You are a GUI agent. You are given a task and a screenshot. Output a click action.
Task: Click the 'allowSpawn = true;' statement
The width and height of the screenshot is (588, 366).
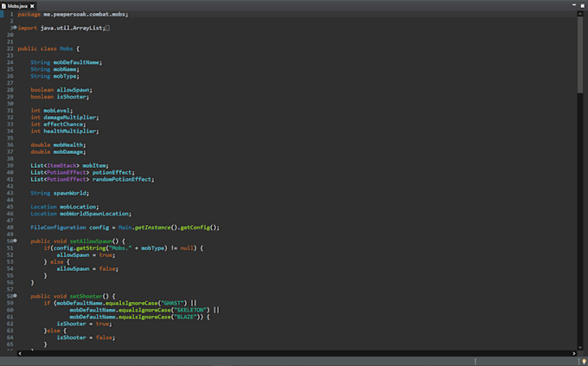coord(86,255)
